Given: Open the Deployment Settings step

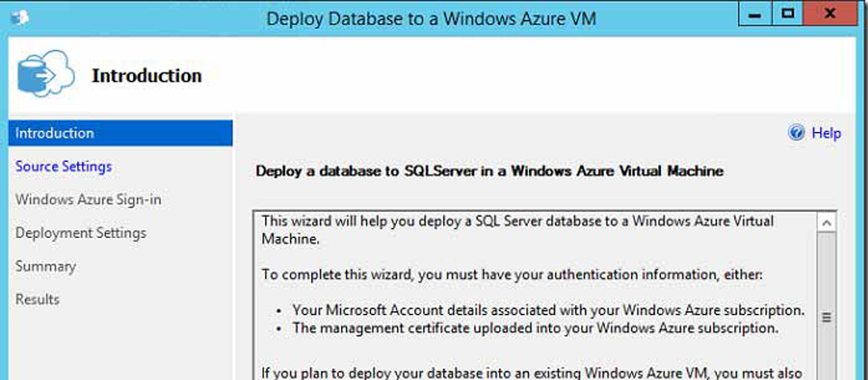Looking at the screenshot, I should click(x=80, y=233).
